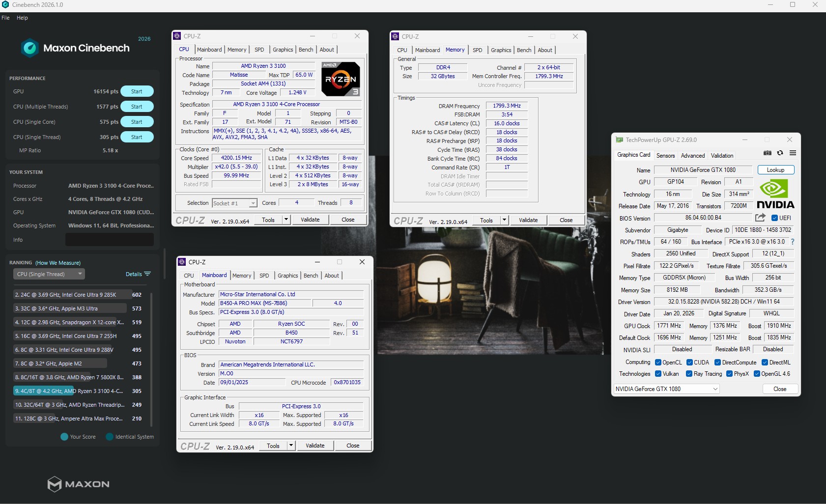Click the NVIDIA logo in GPU-Z
826x504 pixels.
(775, 194)
